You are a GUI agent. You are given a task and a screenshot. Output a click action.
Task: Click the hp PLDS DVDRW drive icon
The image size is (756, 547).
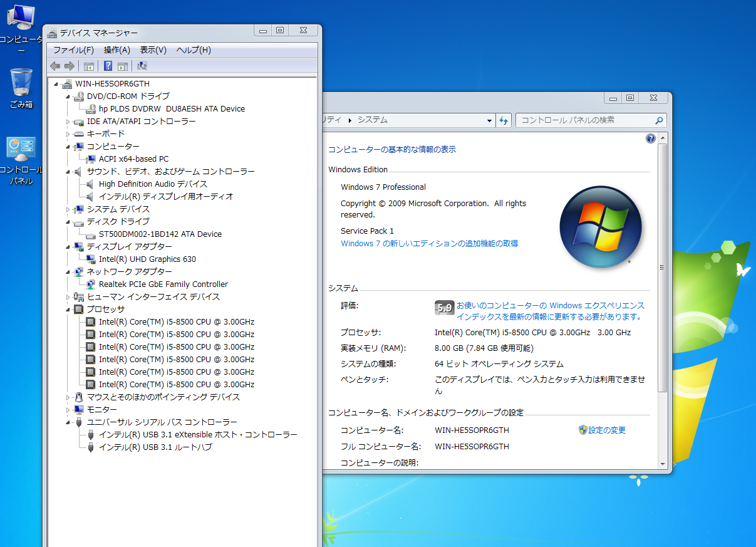(91, 109)
